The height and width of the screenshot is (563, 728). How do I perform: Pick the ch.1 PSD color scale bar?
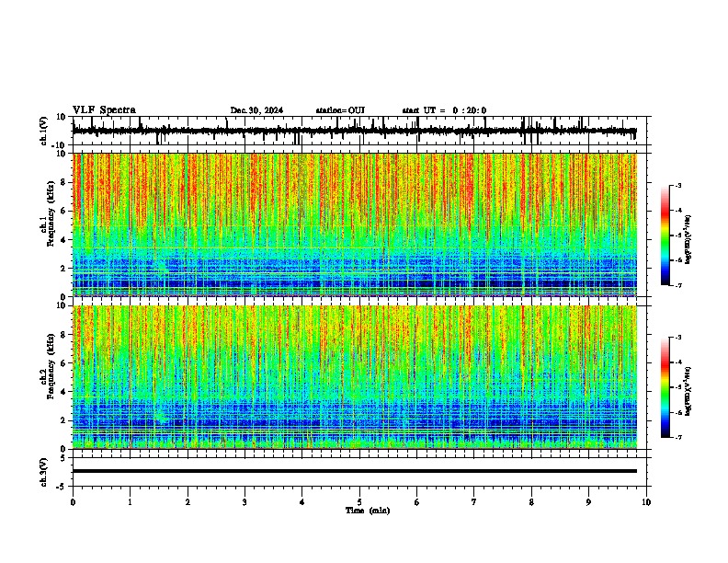coord(665,236)
